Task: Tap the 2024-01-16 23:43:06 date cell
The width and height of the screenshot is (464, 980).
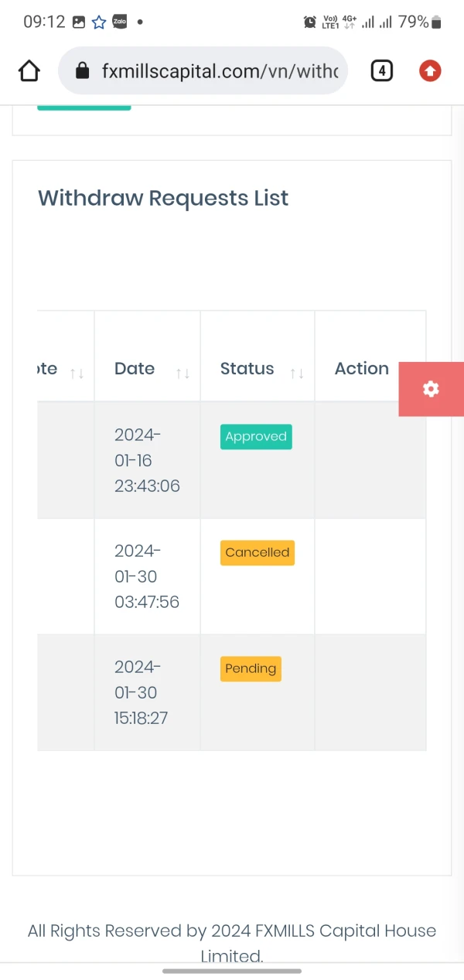Action: pyautogui.click(x=146, y=460)
